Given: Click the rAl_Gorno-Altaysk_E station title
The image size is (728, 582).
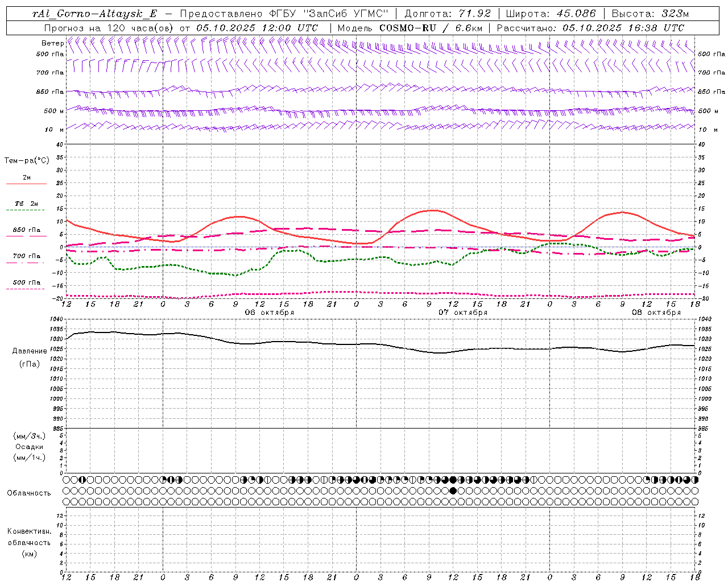Looking at the screenshot, I should tap(94, 14).
